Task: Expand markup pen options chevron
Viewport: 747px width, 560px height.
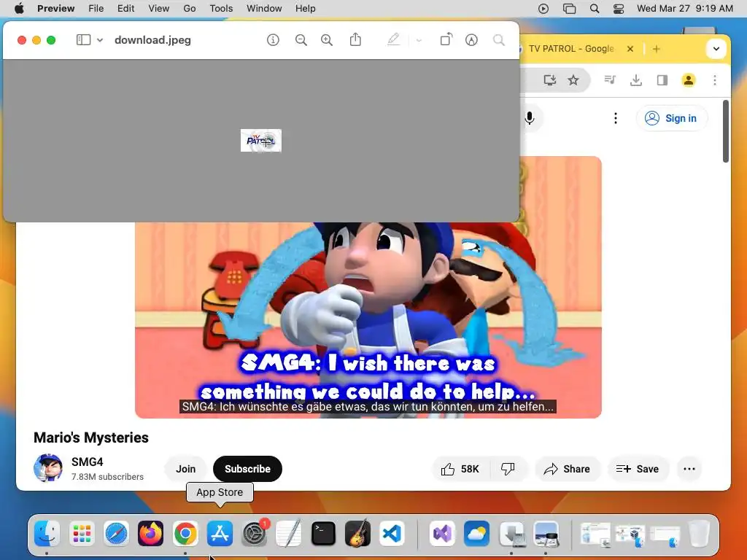Action: click(419, 40)
